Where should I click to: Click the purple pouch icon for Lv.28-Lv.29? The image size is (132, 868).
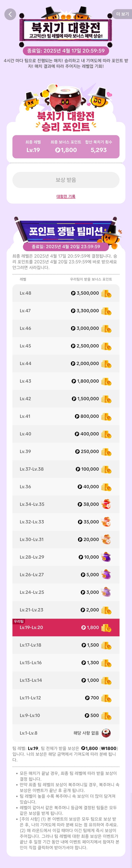pos(106,557)
